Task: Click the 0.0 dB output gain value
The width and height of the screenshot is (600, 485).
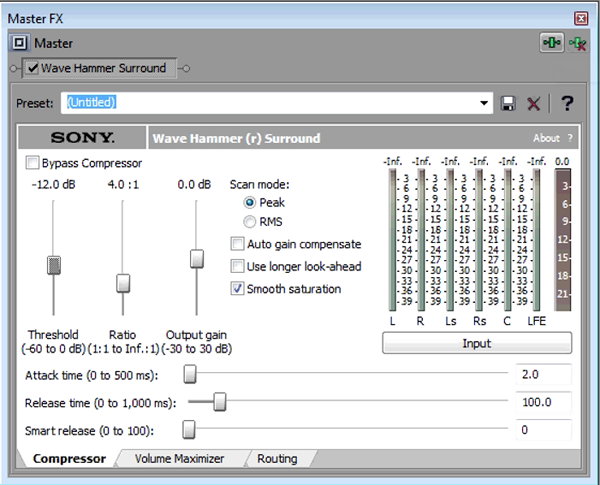Action: click(x=194, y=185)
